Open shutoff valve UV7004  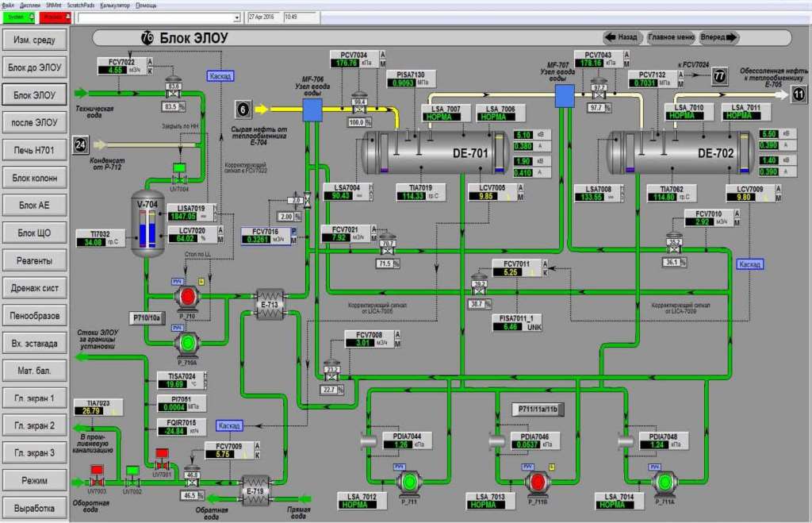click(x=179, y=175)
